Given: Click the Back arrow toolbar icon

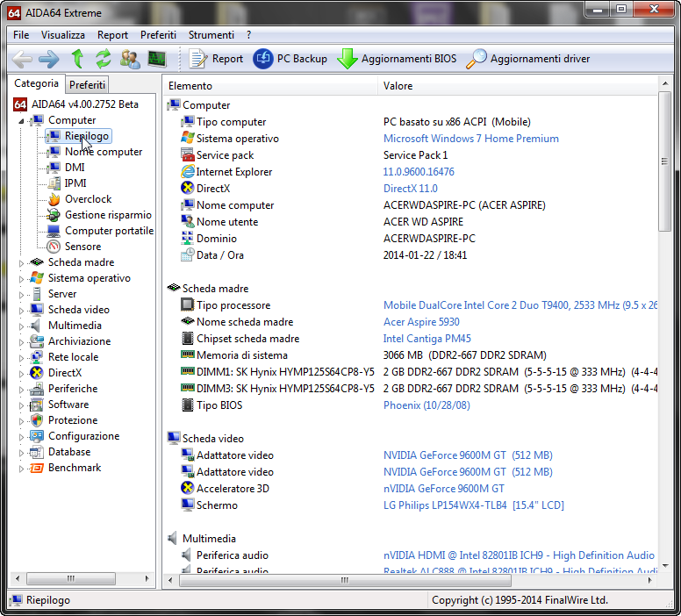Looking at the screenshot, I should 22,59.
